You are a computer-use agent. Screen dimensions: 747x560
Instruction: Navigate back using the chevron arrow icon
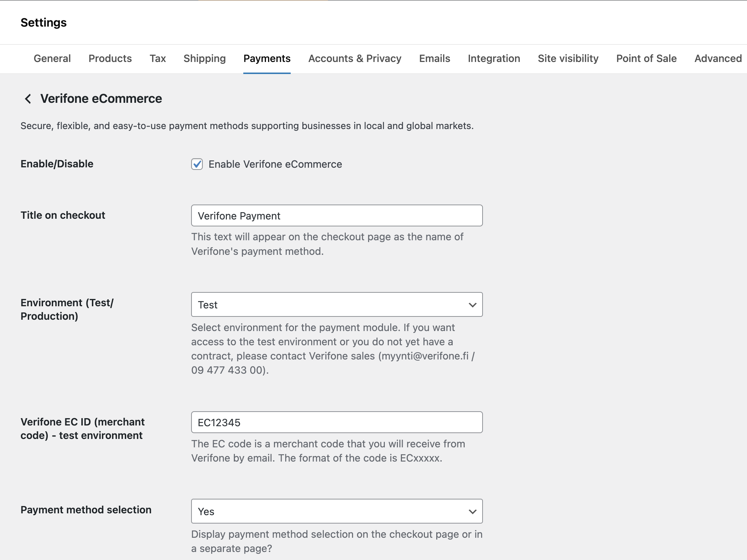[27, 98]
